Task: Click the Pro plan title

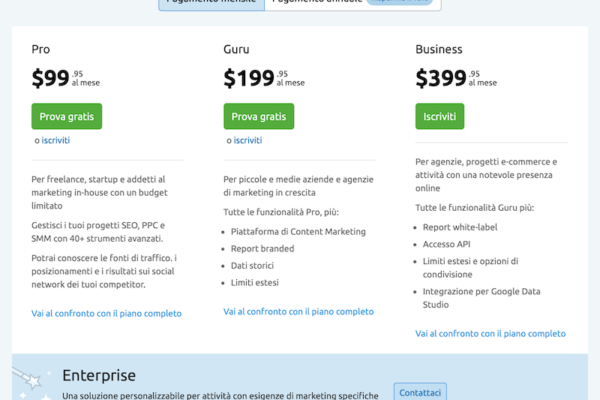Action: pos(41,48)
